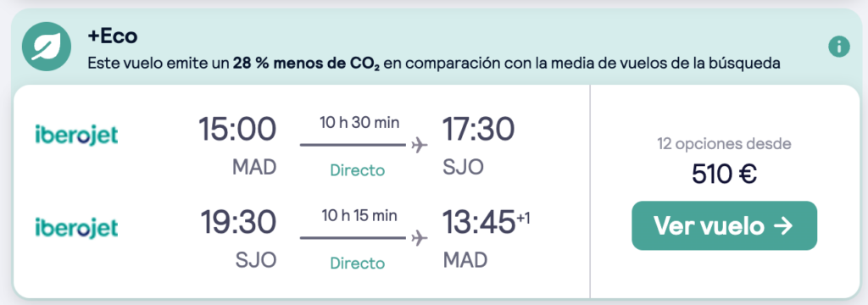The width and height of the screenshot is (868, 305).
Task: Click the 13:45 +1 arrival time
Action: point(486,223)
